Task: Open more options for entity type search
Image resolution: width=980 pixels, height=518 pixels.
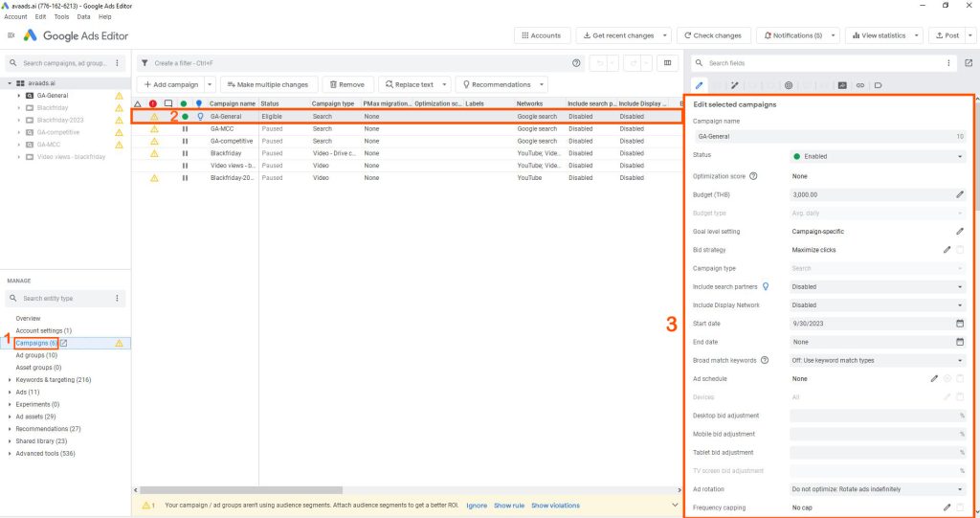Action: (x=117, y=299)
